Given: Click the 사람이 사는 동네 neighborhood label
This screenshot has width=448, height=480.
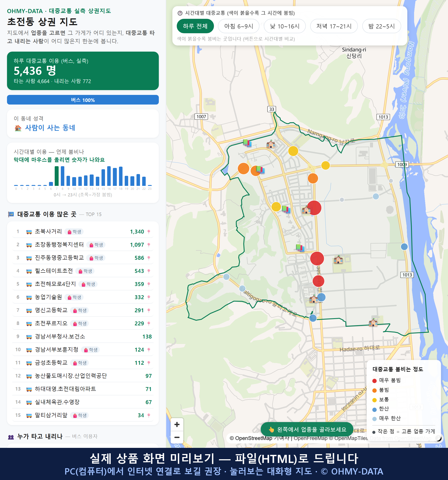Looking at the screenshot, I should point(50,128).
